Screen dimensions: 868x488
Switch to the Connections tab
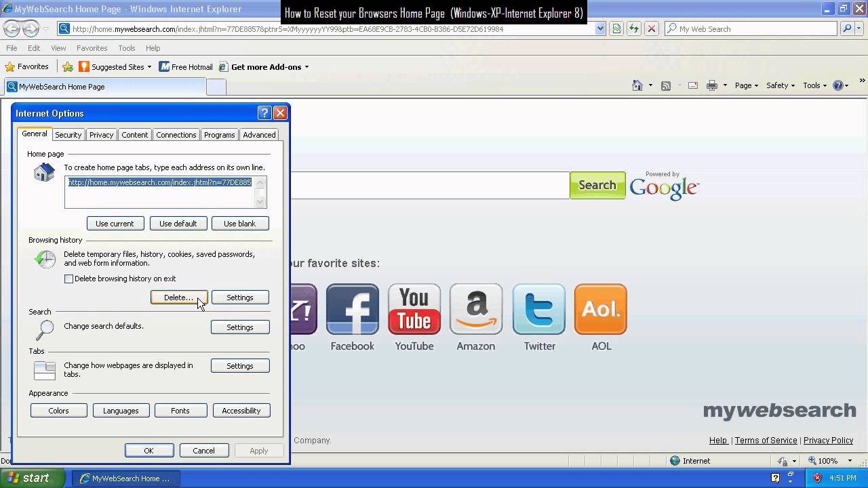tap(176, 135)
